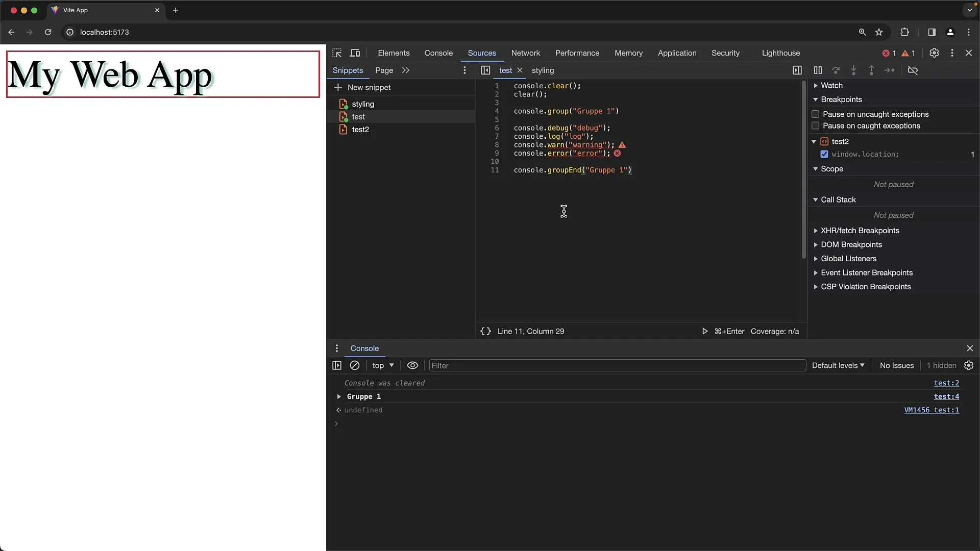
Task: Click the inspect element picker icon
Action: point(336,53)
